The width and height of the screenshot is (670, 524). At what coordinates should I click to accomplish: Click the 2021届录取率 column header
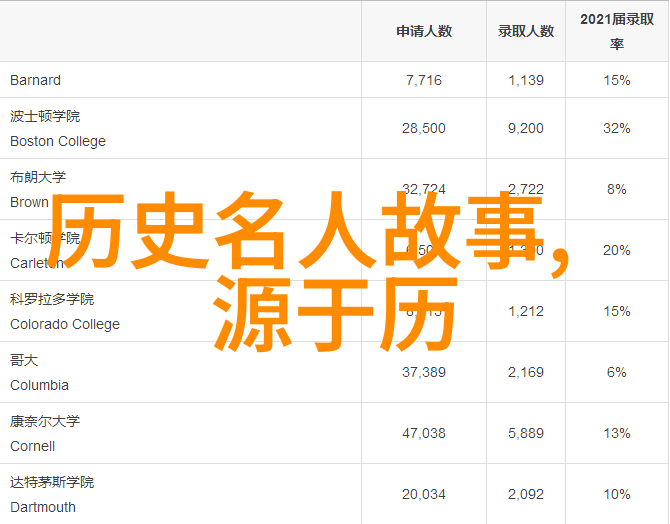pos(617,31)
